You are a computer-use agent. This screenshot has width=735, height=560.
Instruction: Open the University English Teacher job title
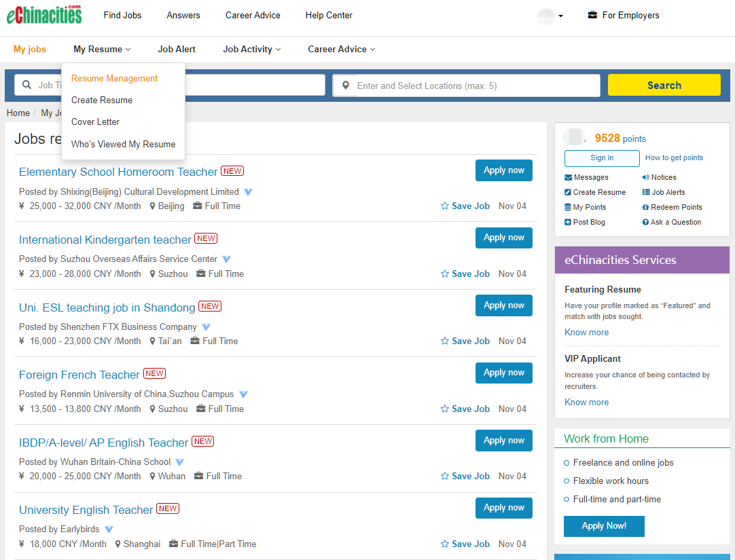coord(86,510)
